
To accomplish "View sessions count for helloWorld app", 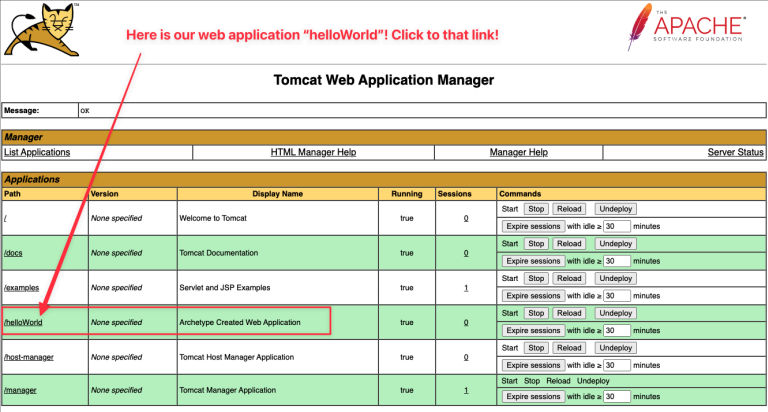I will [466, 322].
